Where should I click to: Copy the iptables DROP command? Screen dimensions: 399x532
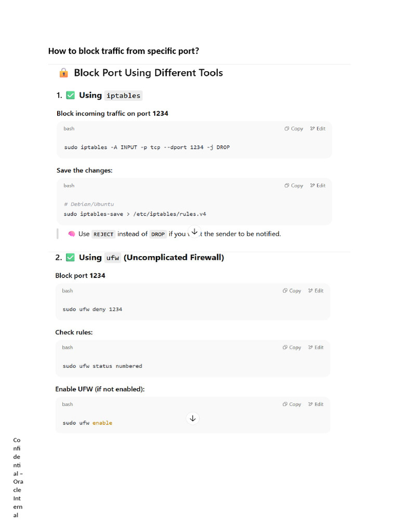click(x=294, y=129)
